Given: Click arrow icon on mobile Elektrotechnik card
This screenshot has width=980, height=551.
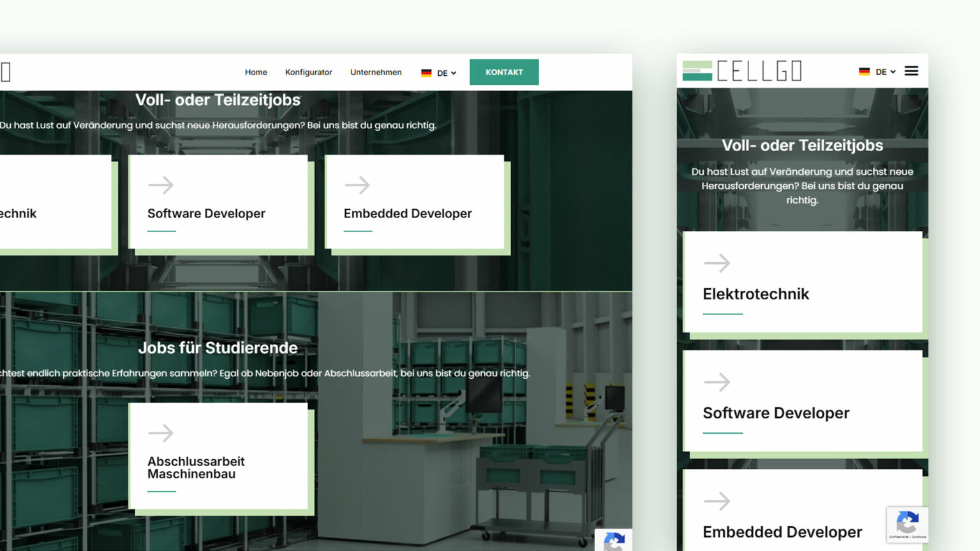Looking at the screenshot, I should [716, 263].
